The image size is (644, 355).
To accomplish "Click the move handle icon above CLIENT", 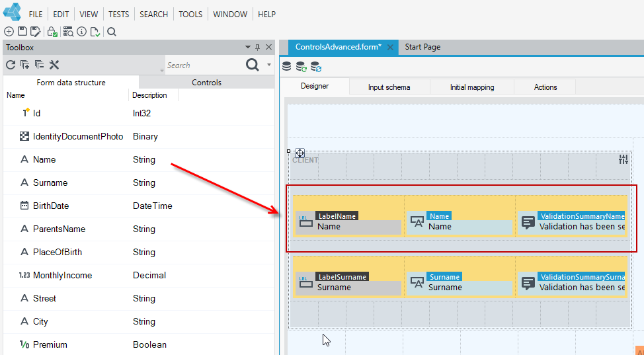I will point(300,153).
